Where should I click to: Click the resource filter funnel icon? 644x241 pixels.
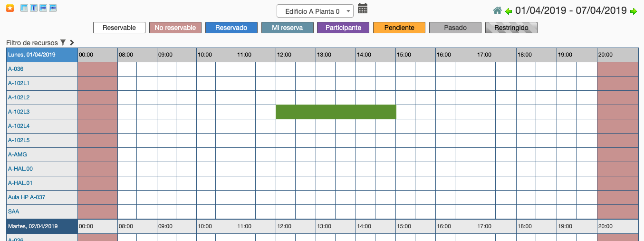point(63,42)
